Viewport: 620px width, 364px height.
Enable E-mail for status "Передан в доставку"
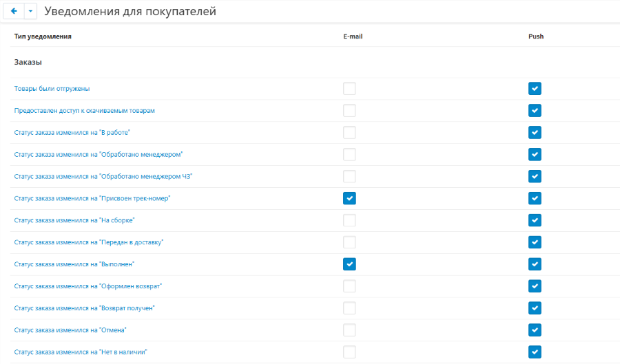(349, 242)
